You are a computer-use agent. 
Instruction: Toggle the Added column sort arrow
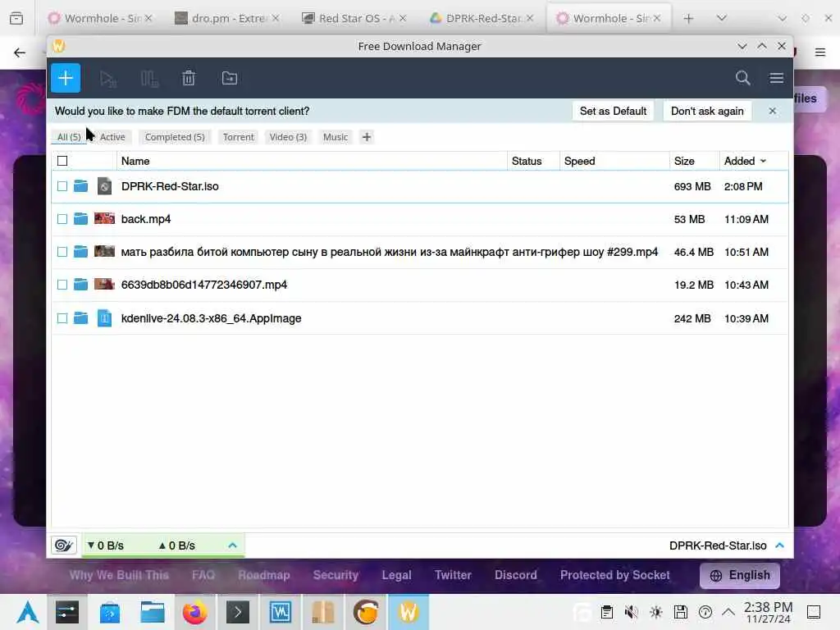764,162
